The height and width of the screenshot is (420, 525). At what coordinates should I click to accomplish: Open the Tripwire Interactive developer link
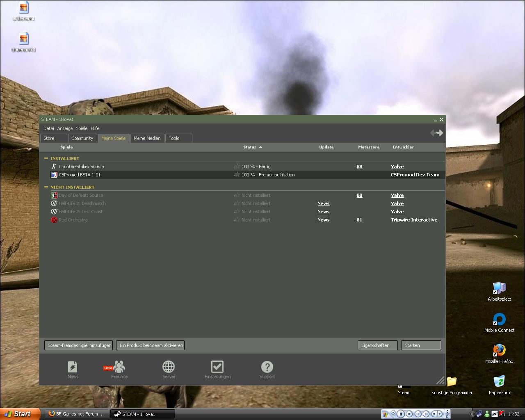(x=414, y=220)
